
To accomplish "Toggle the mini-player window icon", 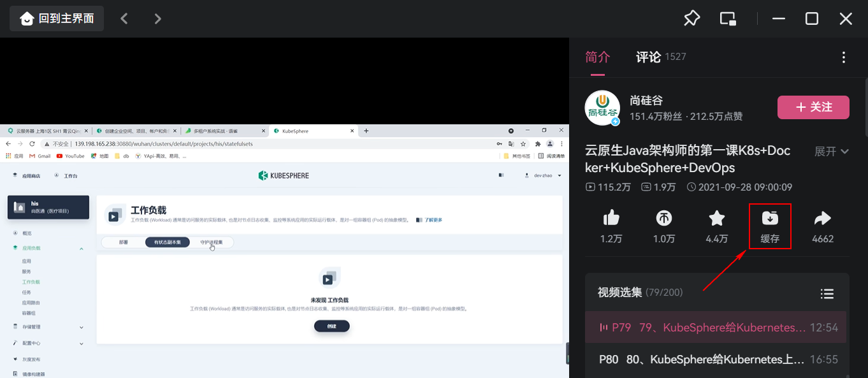I will point(727,18).
